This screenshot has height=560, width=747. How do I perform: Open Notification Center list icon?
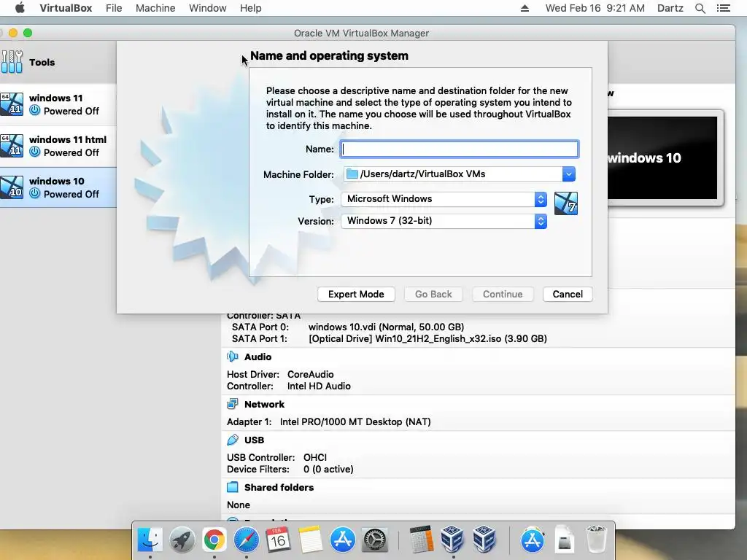pos(723,8)
